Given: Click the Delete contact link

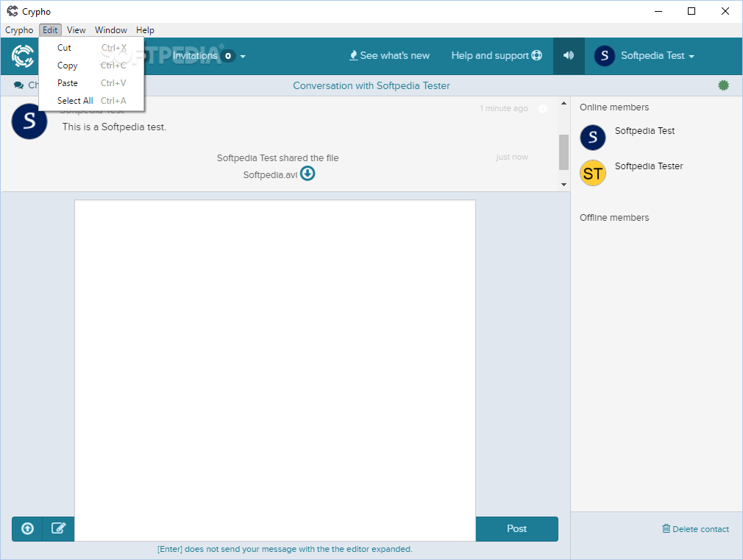Looking at the screenshot, I should [696, 528].
